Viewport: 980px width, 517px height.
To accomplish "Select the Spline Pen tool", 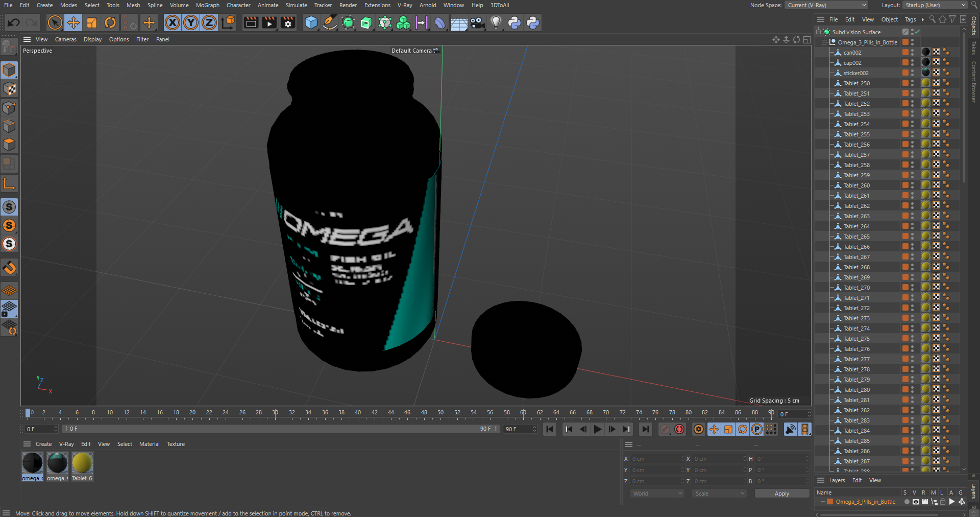I will (330, 22).
